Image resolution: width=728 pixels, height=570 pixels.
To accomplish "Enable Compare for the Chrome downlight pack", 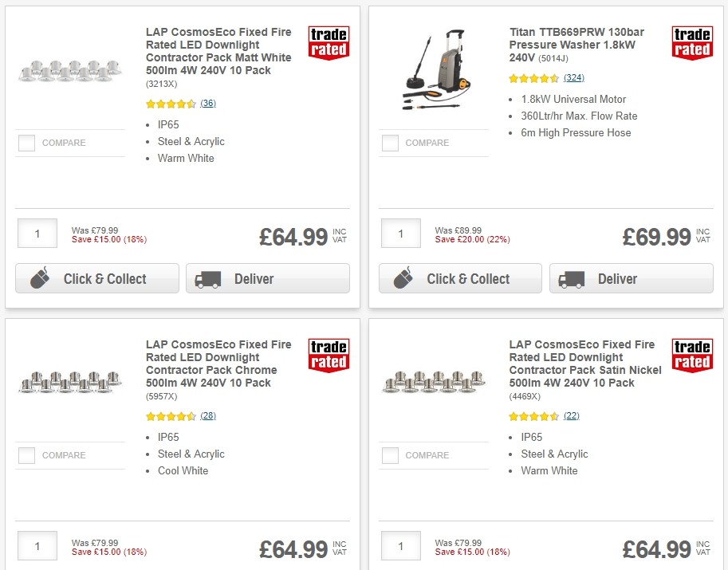I will click(x=26, y=455).
